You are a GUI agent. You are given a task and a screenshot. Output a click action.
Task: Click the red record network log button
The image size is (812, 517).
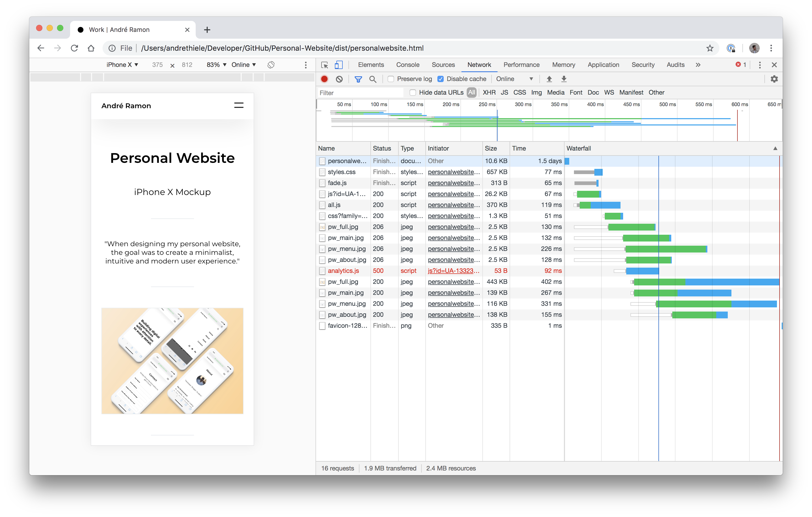[x=324, y=79]
